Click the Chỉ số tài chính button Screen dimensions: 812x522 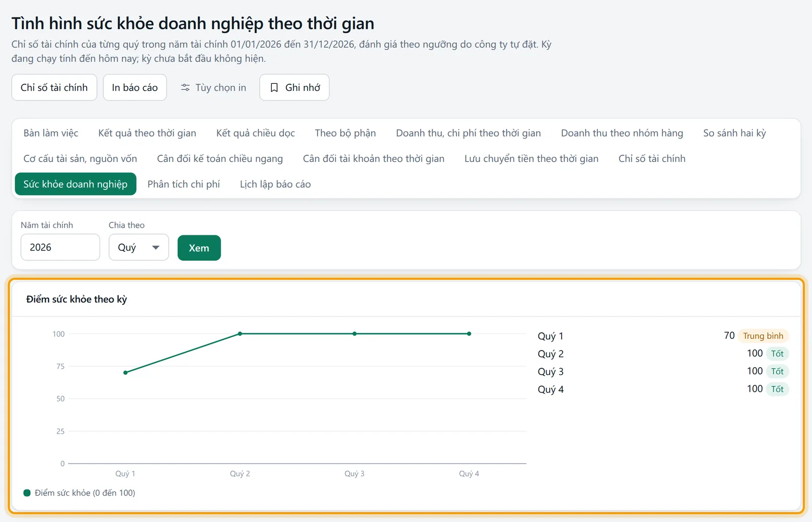tap(54, 88)
